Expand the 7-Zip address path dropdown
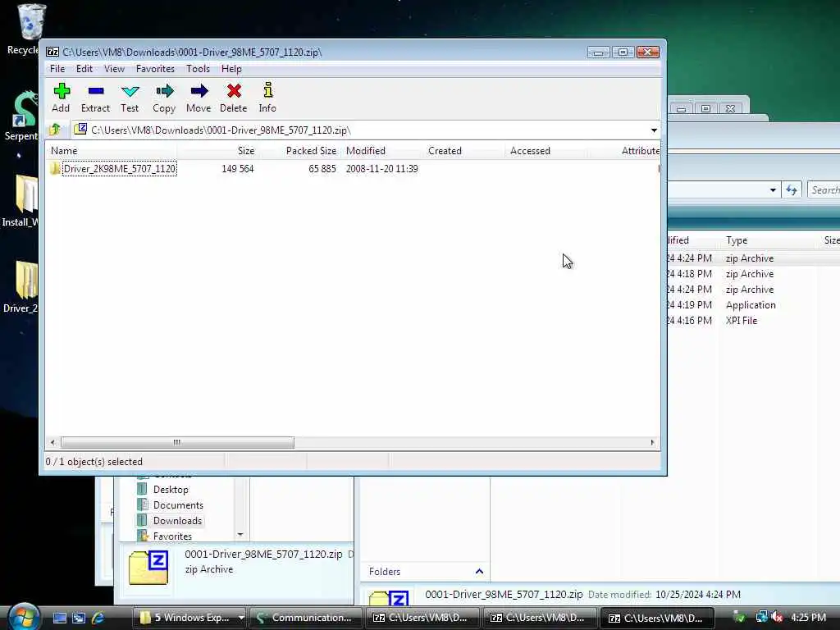The image size is (840, 630). pos(654,130)
